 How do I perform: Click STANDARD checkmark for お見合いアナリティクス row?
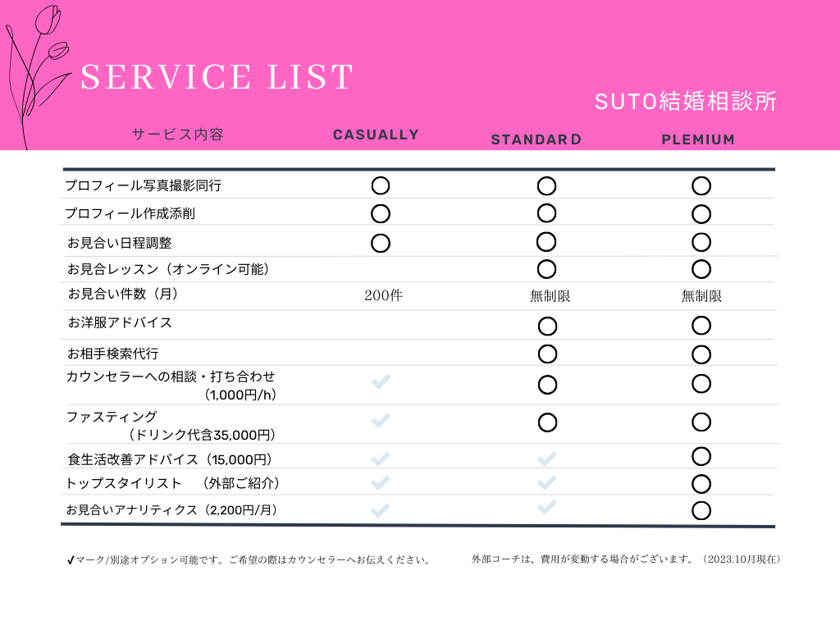[x=547, y=507]
